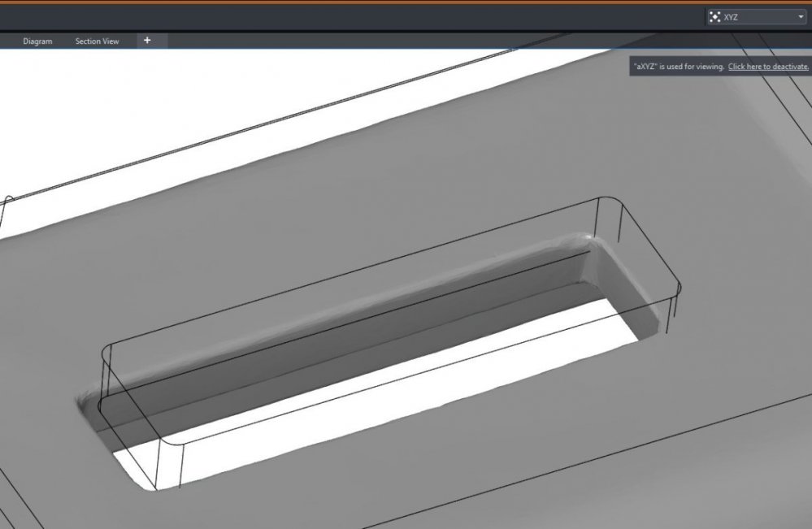The width and height of the screenshot is (812, 529).
Task: Click the shiny mesh corner highlight in the slot
Action: [588, 238]
